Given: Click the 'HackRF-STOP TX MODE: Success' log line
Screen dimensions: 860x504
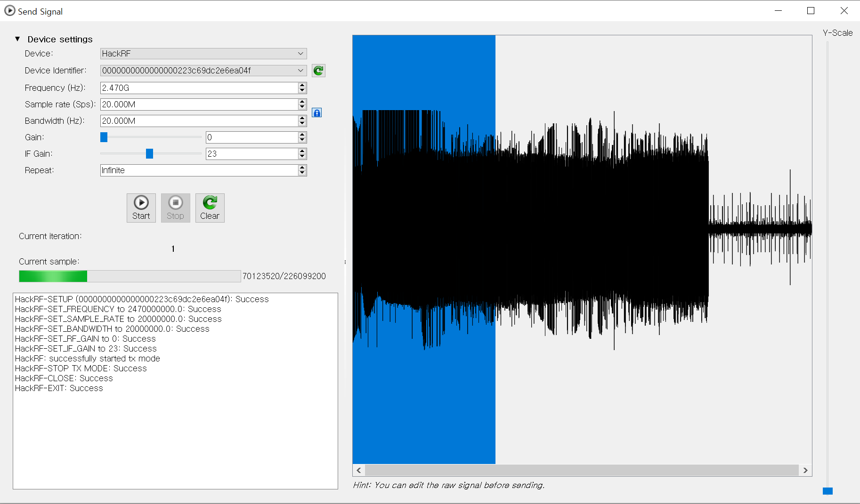Looking at the screenshot, I should point(81,368).
